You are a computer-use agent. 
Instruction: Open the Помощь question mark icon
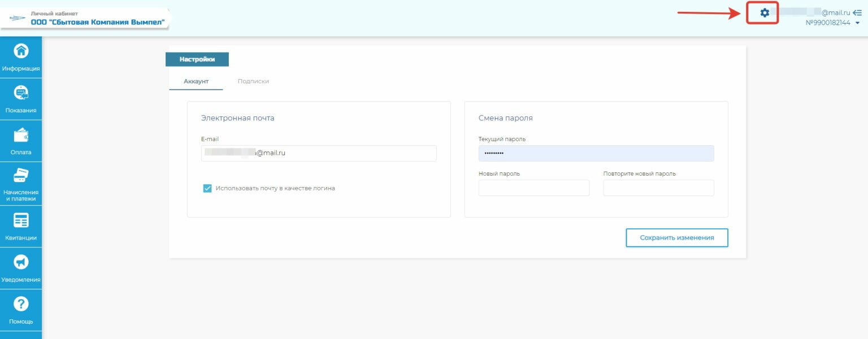21,305
